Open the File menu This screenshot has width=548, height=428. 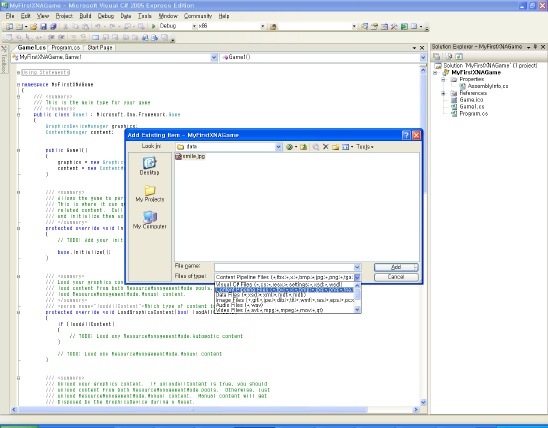pyautogui.click(x=10, y=16)
